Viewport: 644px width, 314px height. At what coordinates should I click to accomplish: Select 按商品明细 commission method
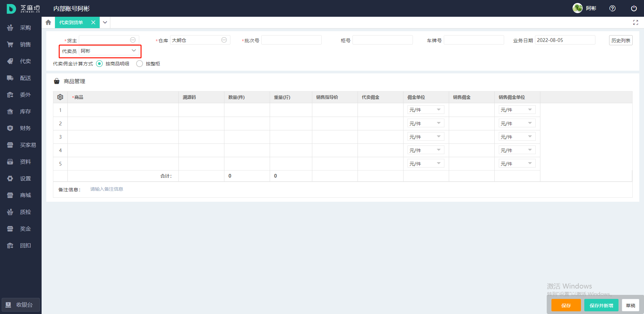[x=99, y=64]
